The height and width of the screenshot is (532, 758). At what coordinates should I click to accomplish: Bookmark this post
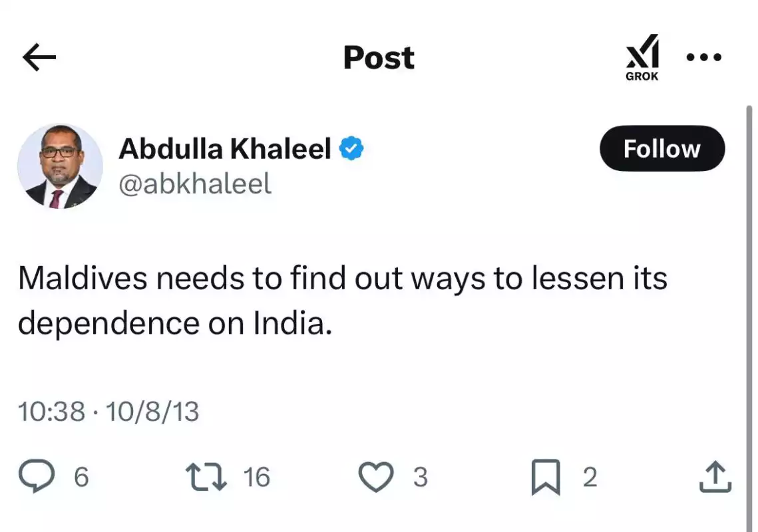(546, 477)
